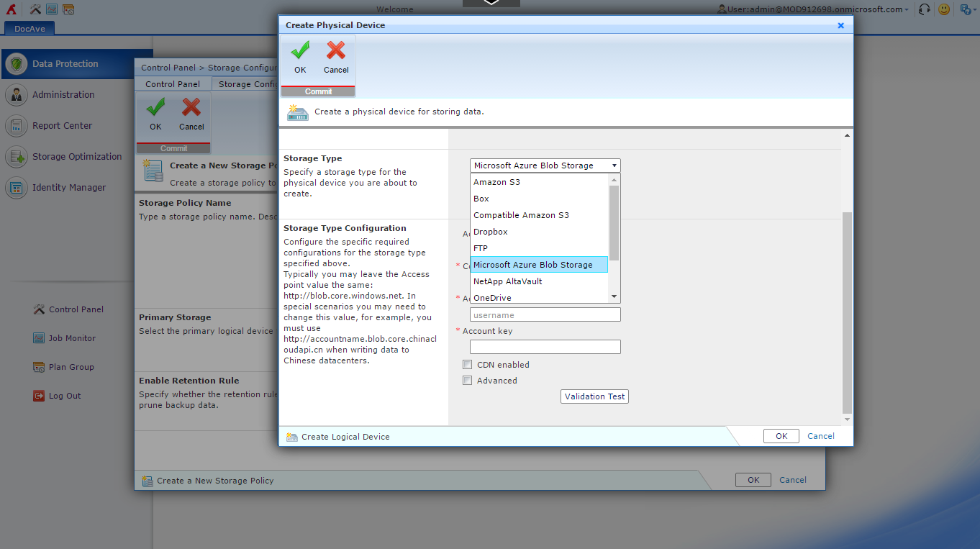Click the AvePoint logo icon at top left
Viewport: 980px width, 549px height.
(x=12, y=9)
